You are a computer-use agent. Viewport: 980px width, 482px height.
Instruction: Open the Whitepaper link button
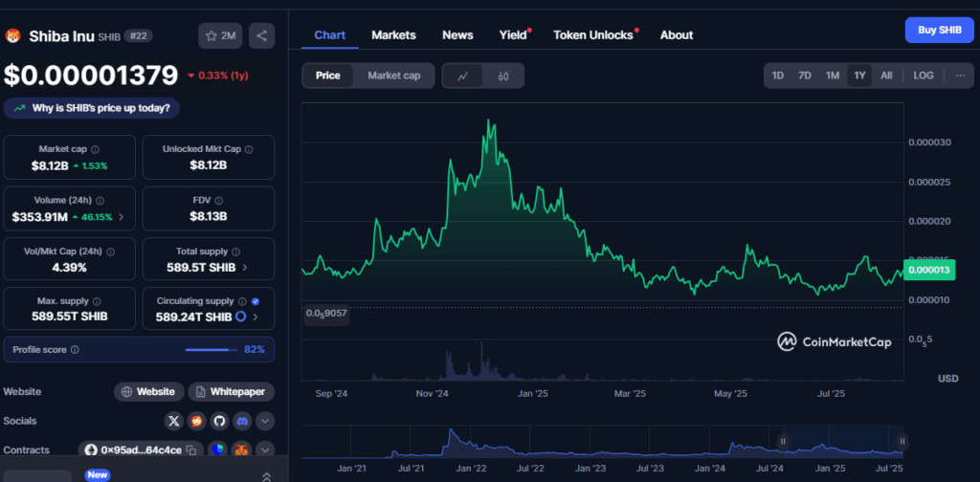click(x=232, y=392)
